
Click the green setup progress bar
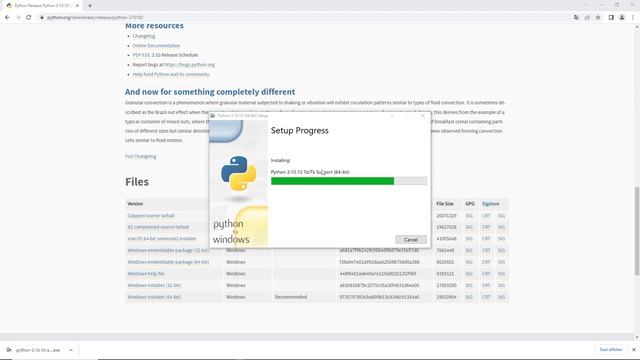click(349, 181)
